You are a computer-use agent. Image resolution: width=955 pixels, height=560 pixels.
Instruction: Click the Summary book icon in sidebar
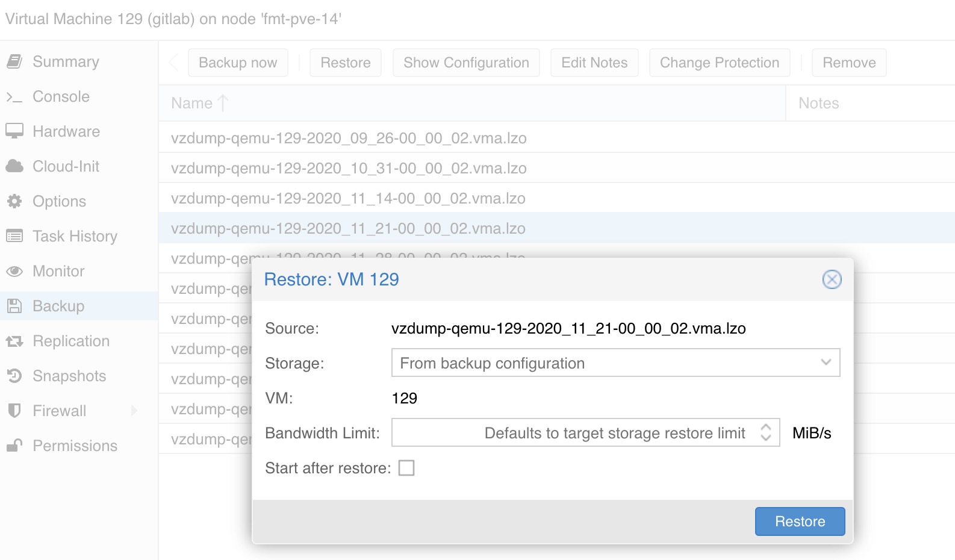pyautogui.click(x=14, y=61)
